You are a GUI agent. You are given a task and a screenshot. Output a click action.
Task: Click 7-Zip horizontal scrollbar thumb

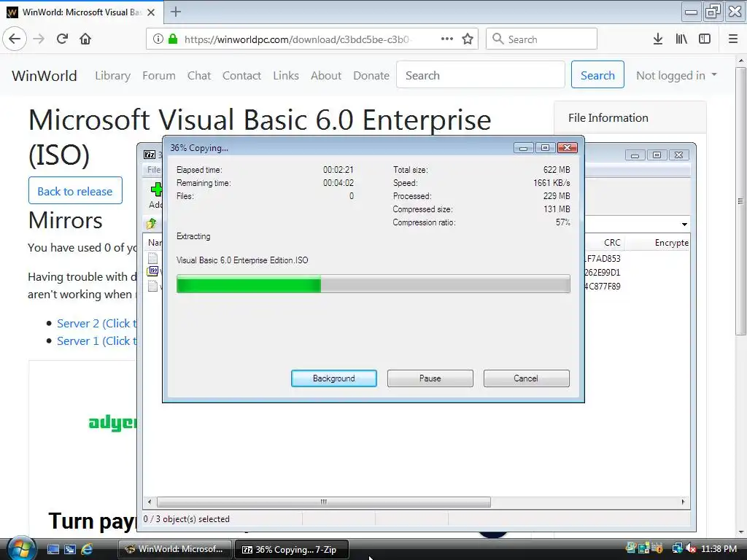[323, 502]
